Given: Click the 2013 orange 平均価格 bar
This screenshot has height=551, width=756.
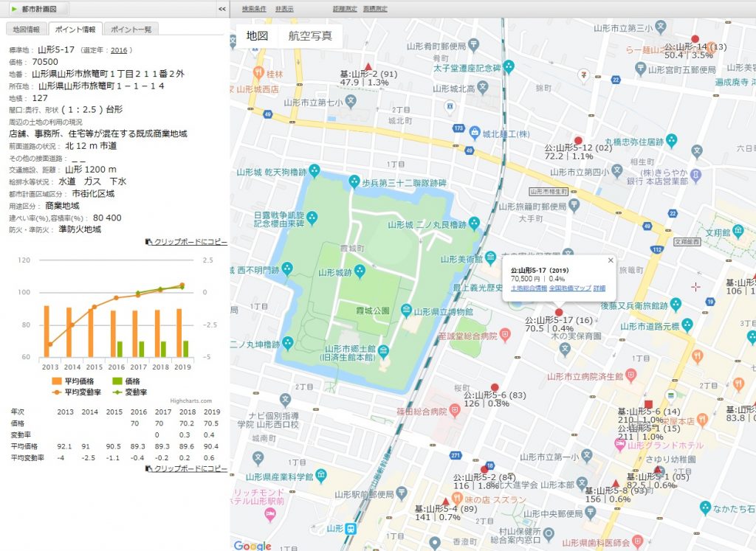Looking at the screenshot, I should (47, 331).
